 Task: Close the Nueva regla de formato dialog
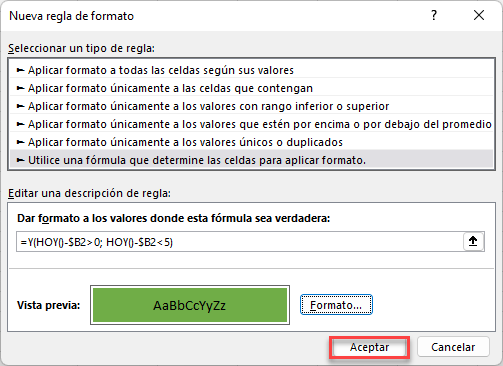pos(479,15)
